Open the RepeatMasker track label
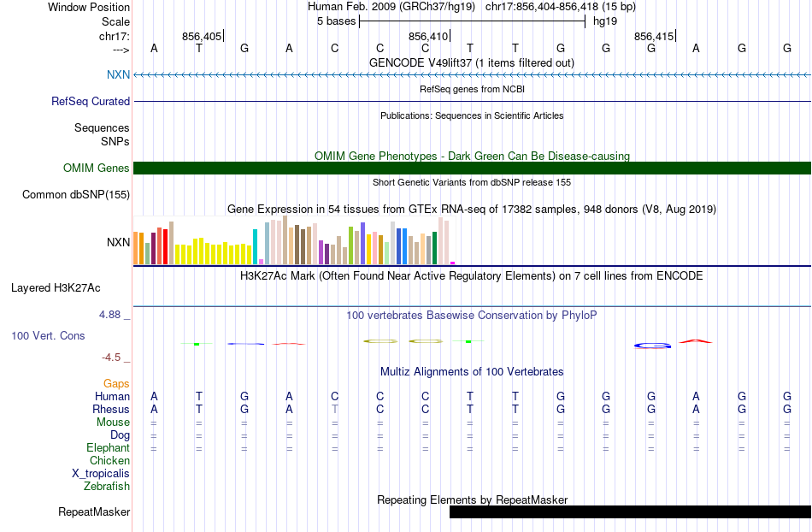This screenshot has height=532, width=812. (94, 511)
